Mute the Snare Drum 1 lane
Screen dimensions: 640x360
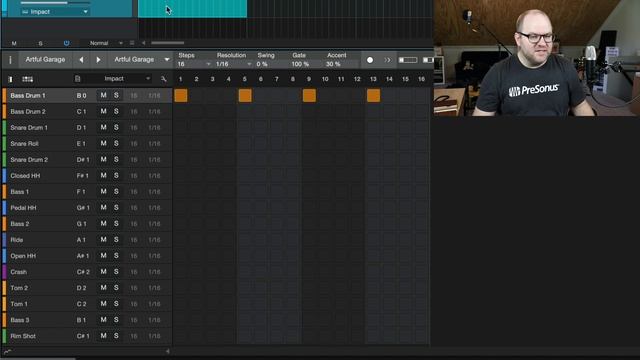pos(103,127)
